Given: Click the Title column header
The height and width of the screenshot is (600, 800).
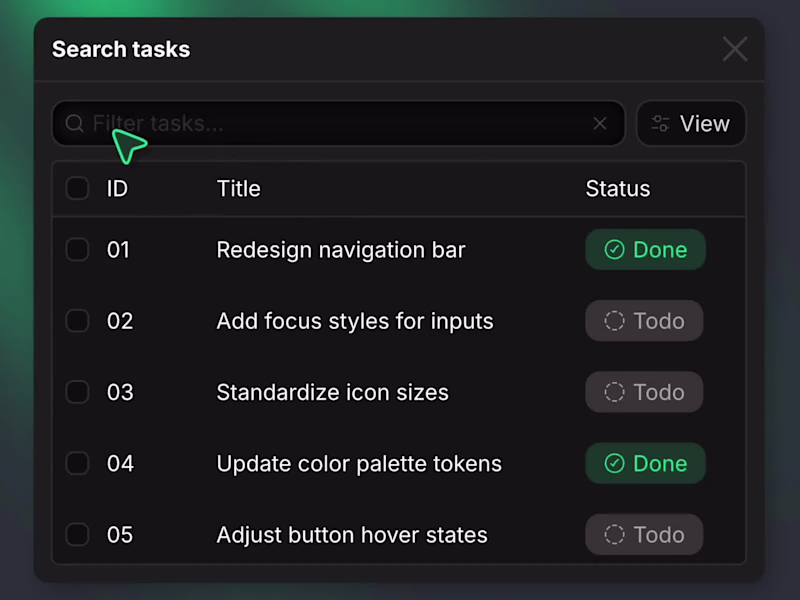Looking at the screenshot, I should click(238, 188).
